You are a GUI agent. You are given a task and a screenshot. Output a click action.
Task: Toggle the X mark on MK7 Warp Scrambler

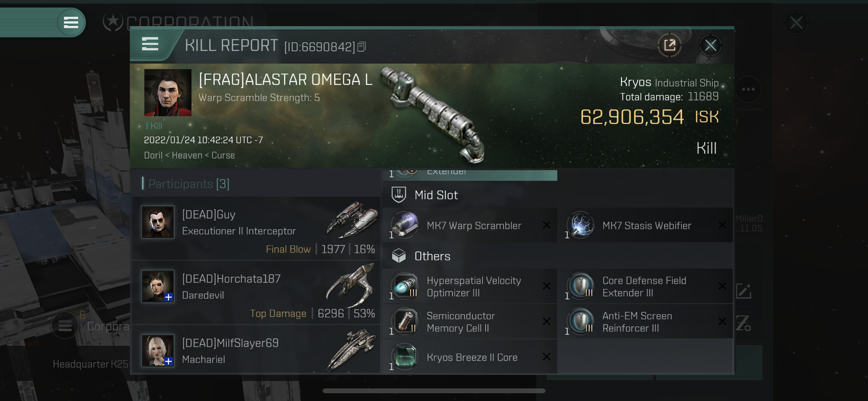(x=547, y=225)
